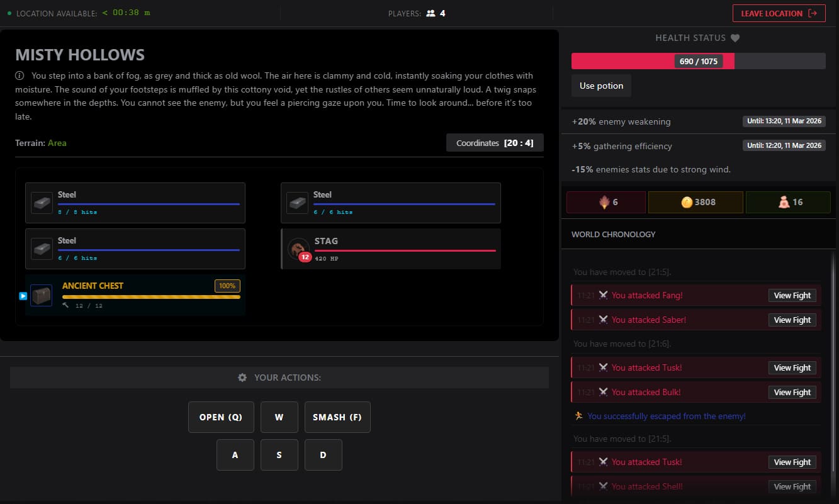839x504 pixels.
Task: Click '+5% gathering efficiency' buff text
Action: [622, 146]
